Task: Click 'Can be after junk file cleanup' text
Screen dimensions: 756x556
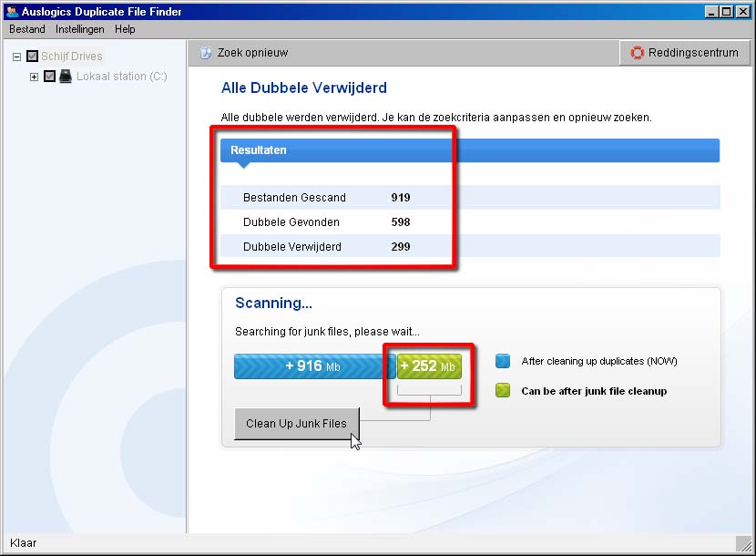Action: tap(594, 391)
